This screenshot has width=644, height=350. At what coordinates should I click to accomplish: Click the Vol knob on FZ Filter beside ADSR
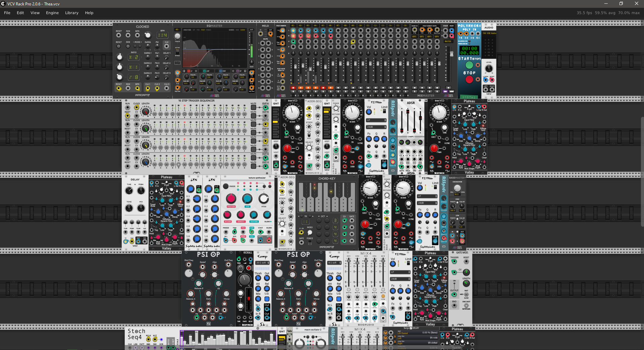click(x=369, y=112)
